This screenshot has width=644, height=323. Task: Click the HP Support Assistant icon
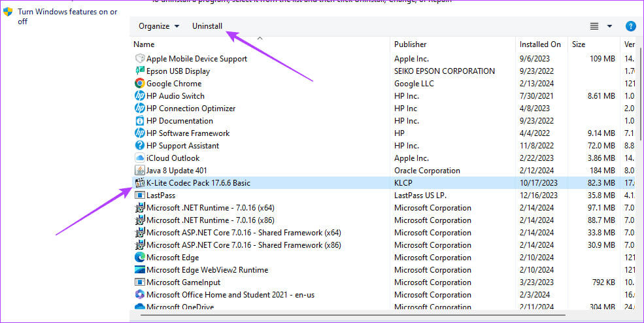click(140, 145)
